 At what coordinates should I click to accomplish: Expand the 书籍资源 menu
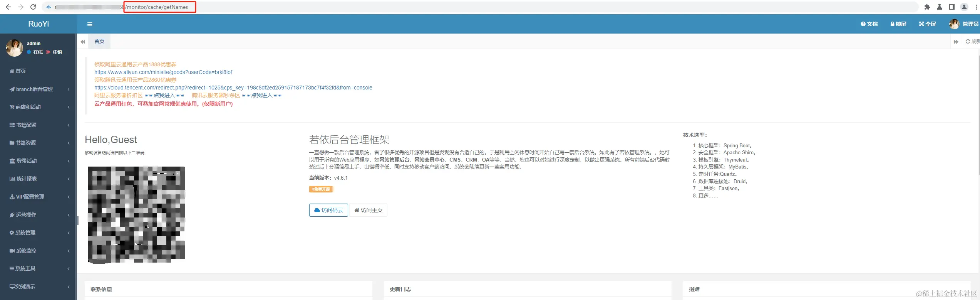tap(38, 143)
